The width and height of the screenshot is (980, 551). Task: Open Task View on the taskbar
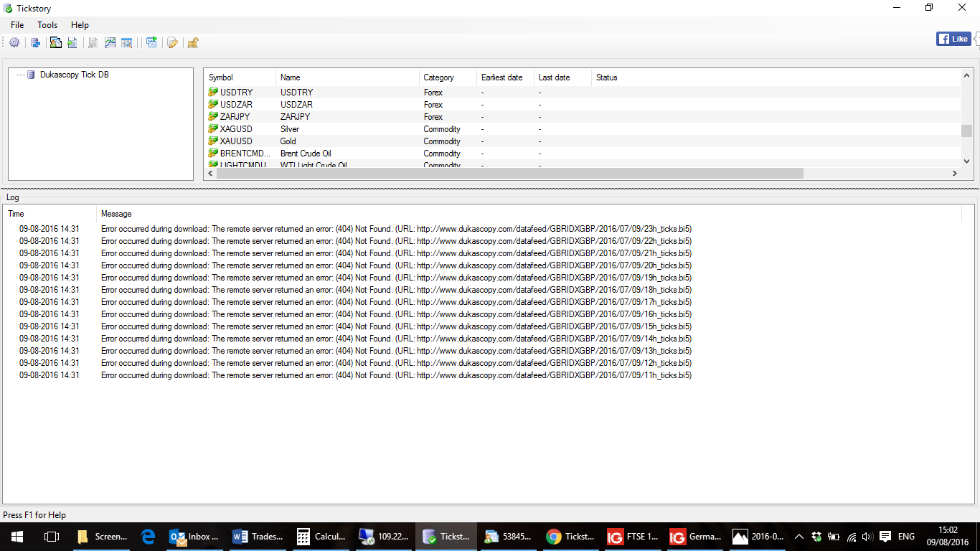52,537
